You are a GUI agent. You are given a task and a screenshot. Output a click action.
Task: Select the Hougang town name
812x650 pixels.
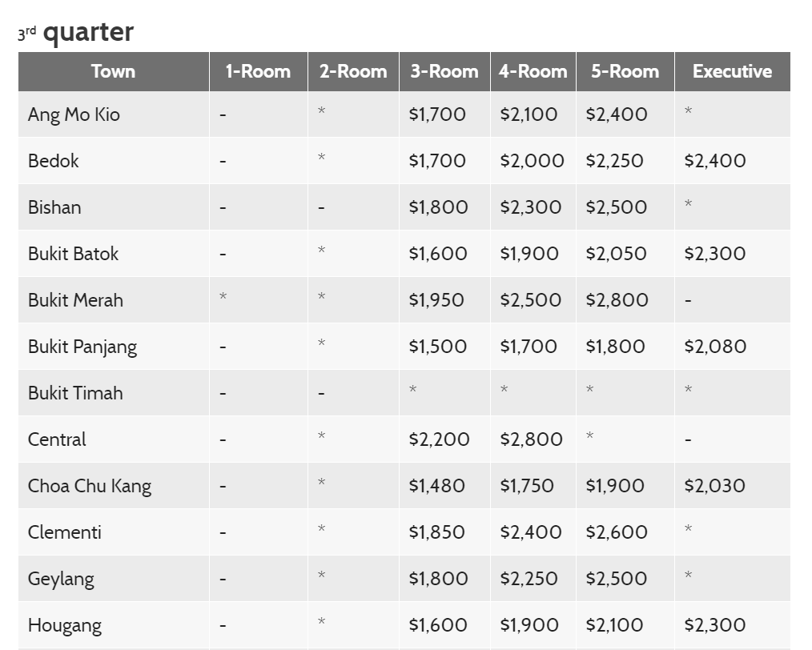[x=65, y=625]
